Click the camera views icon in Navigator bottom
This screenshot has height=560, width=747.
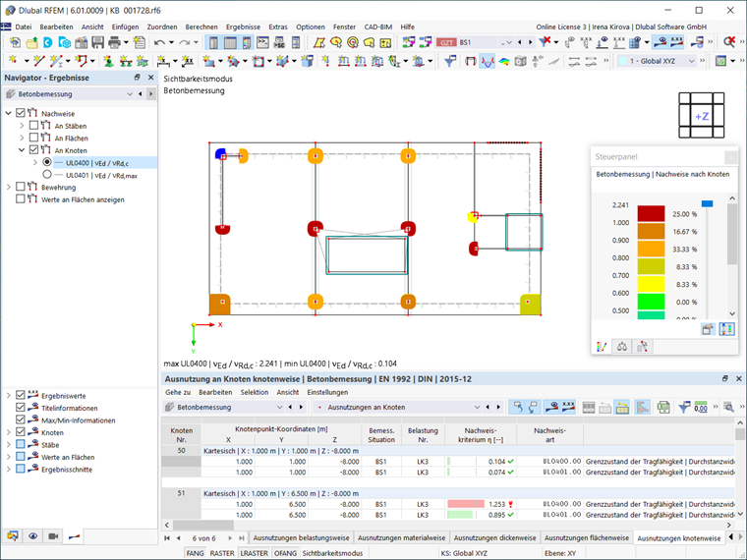coord(53,536)
